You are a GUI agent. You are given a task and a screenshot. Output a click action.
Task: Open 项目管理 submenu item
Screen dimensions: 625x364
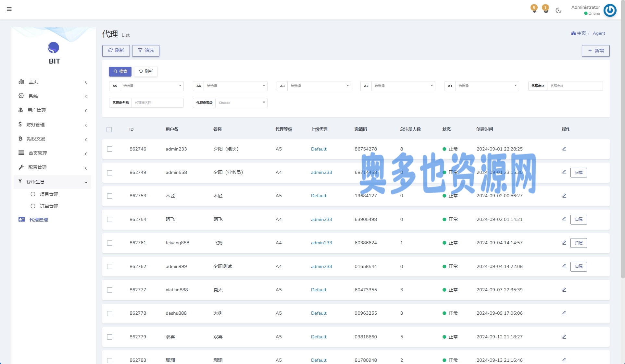[x=49, y=194]
